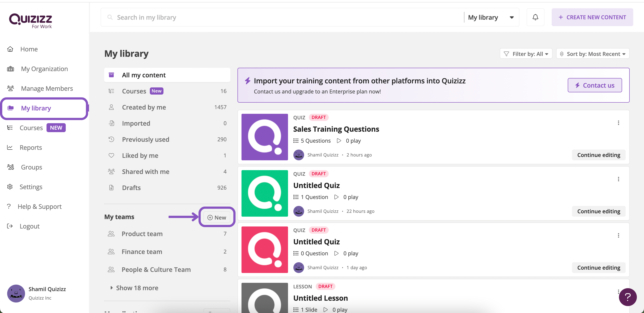The height and width of the screenshot is (313, 644).
Task: Open the Filter by: All dropdown
Action: coord(526,54)
